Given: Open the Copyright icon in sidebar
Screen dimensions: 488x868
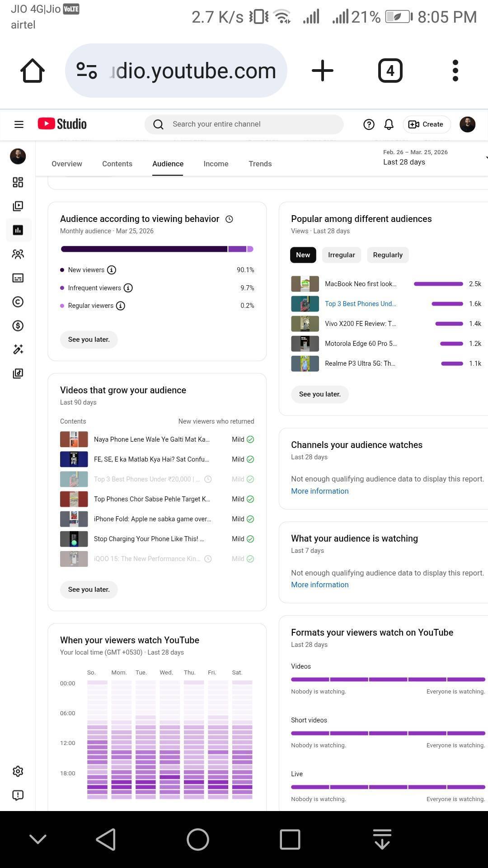Looking at the screenshot, I should [x=18, y=302].
